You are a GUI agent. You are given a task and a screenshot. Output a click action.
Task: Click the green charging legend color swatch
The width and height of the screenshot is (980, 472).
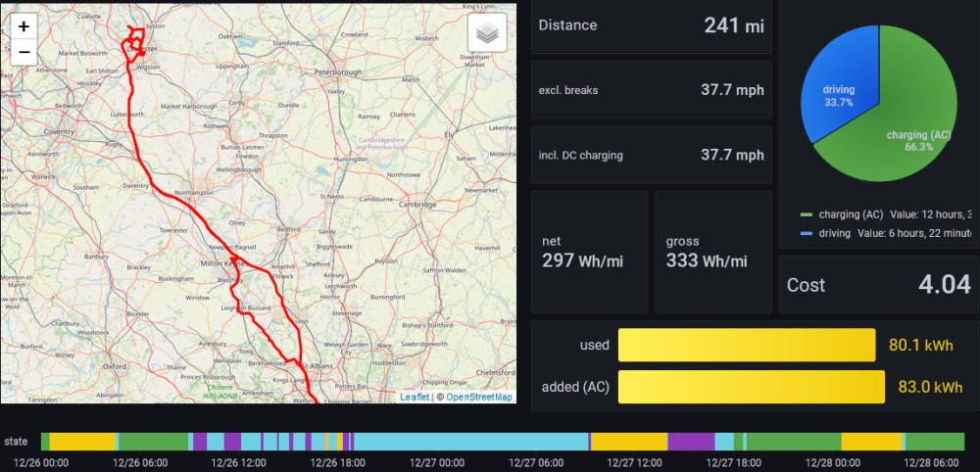pyautogui.click(x=807, y=214)
